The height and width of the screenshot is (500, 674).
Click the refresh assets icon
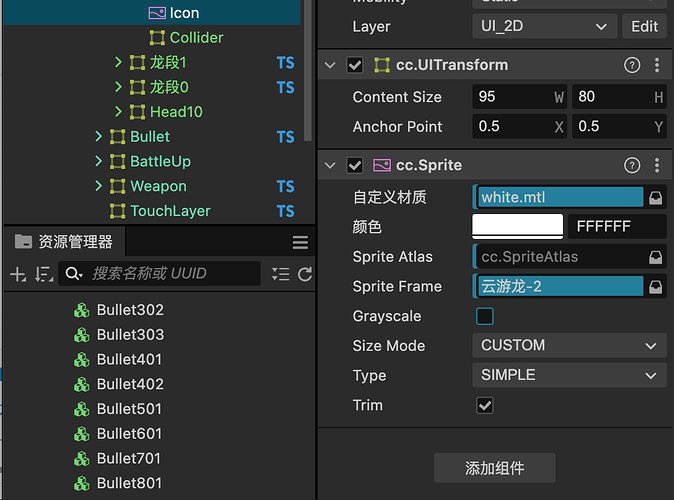point(305,274)
